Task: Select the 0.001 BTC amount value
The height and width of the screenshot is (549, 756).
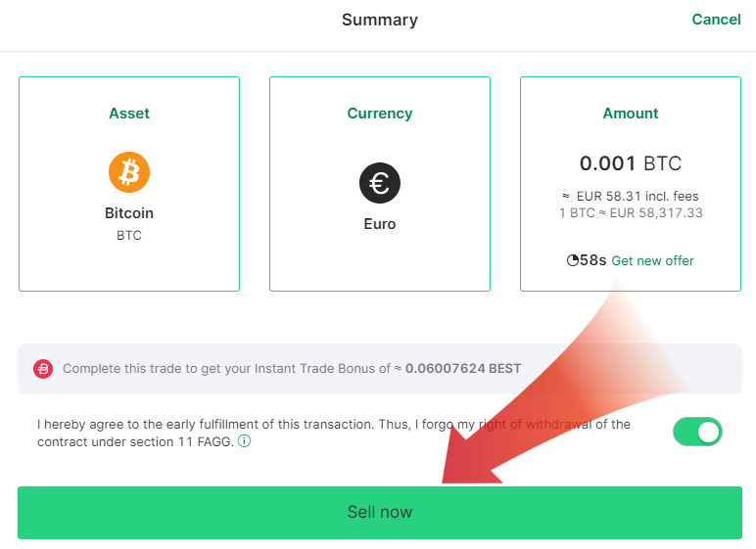Action: tap(631, 163)
